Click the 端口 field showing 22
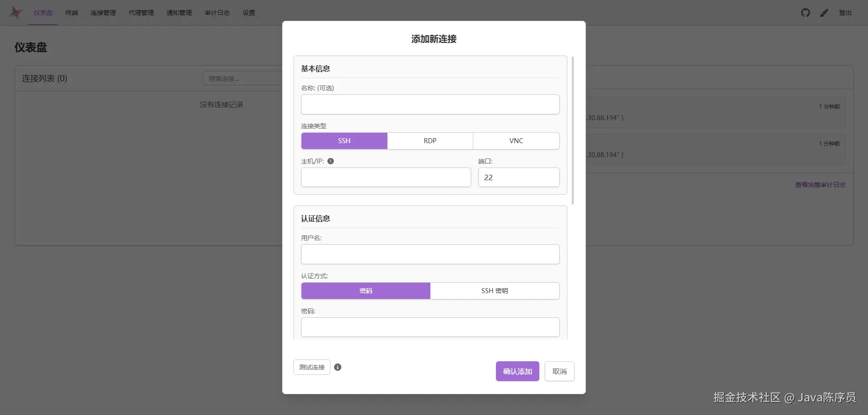Viewport: 868px width, 415px height. pos(519,177)
